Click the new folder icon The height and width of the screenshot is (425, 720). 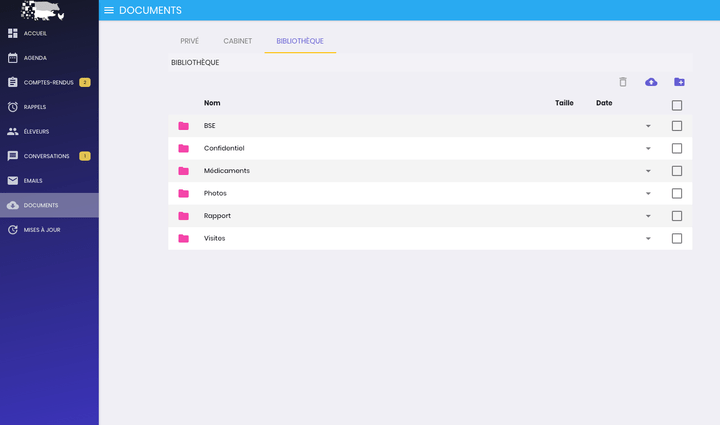pyautogui.click(x=679, y=82)
